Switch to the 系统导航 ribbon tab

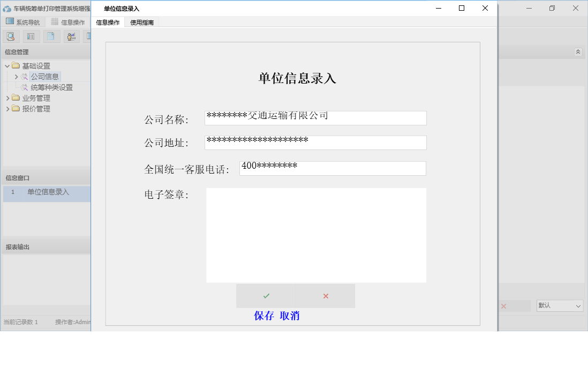click(x=24, y=21)
